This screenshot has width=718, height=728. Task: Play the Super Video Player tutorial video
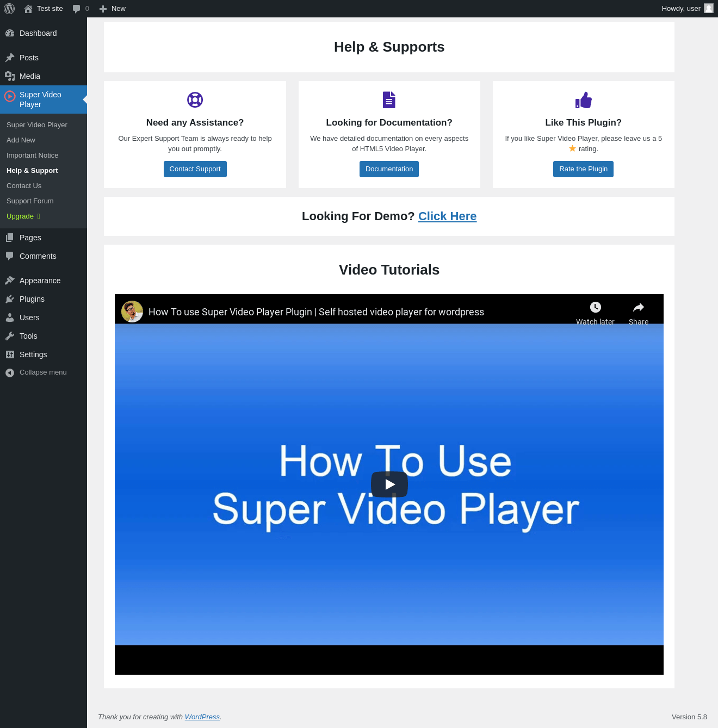point(389,484)
